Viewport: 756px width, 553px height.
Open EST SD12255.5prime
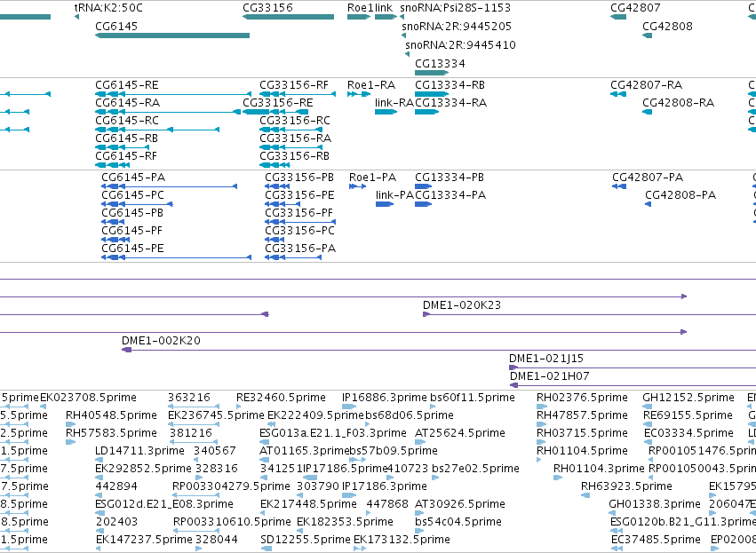(x=306, y=540)
